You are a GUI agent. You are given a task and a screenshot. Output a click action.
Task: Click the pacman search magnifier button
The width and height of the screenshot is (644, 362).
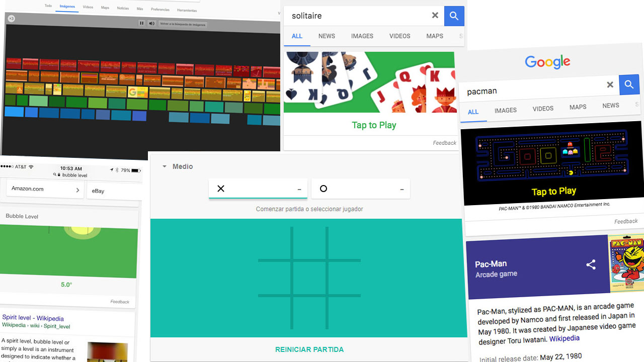(629, 84)
